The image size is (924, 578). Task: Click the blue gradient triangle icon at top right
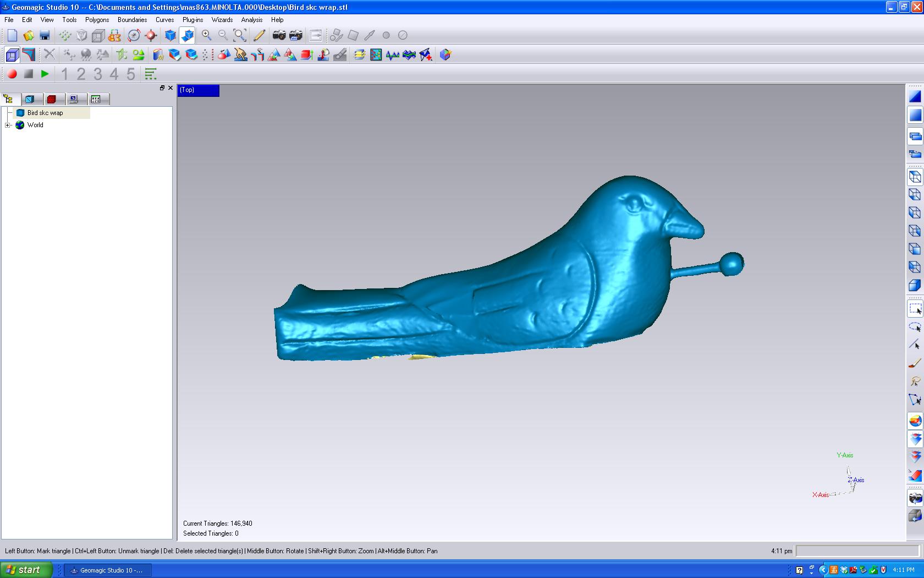point(915,97)
